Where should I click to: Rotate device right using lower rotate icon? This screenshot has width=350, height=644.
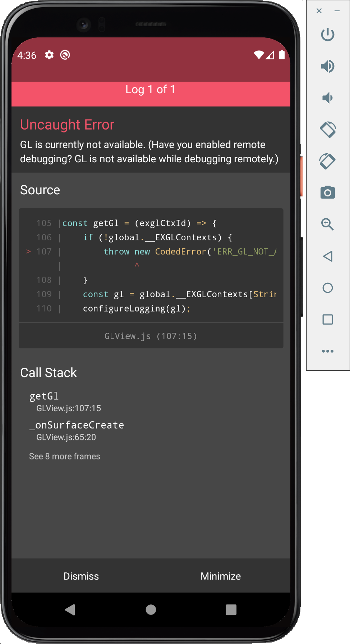tap(328, 161)
